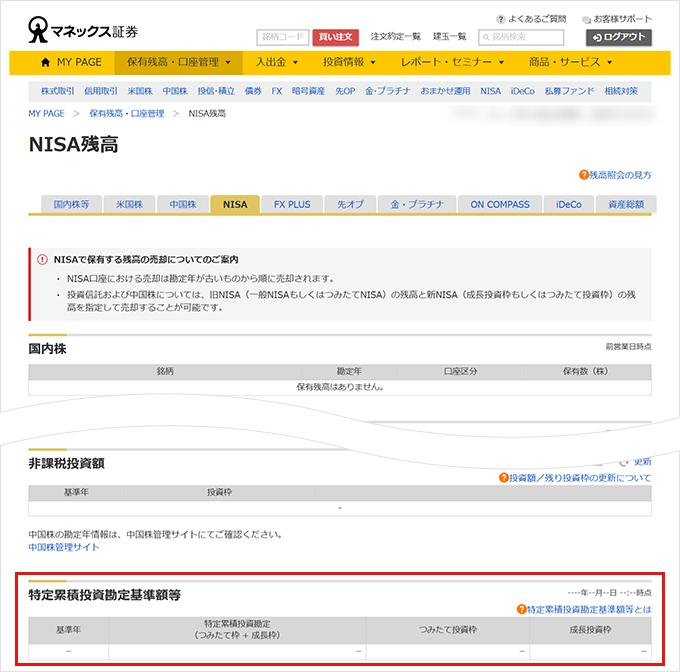Click the 買い注文 button
Viewport: 680px width, 672px height.
[x=336, y=37]
